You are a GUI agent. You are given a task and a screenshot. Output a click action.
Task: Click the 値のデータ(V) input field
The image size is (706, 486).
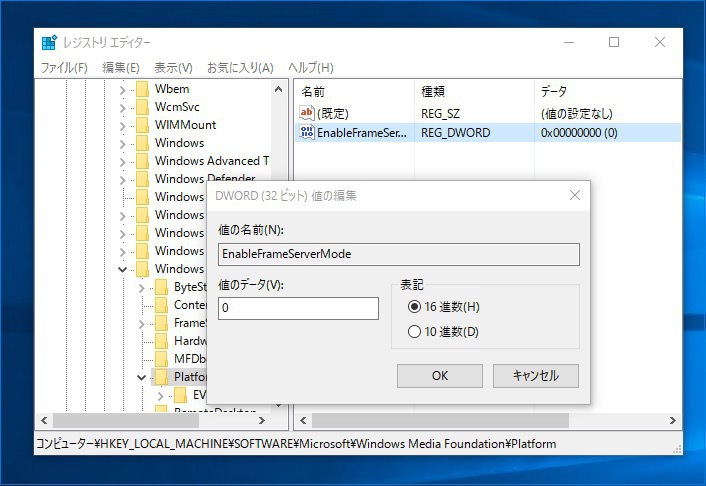pos(298,308)
